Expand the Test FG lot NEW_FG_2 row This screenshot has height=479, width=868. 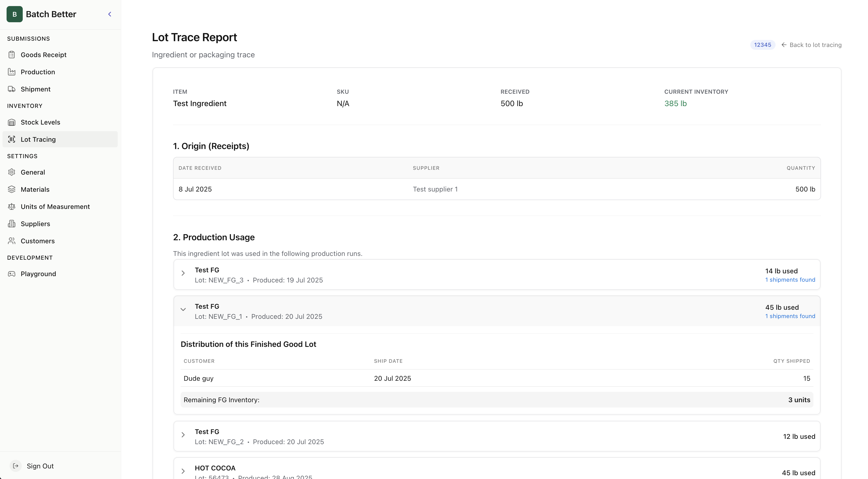(x=183, y=435)
